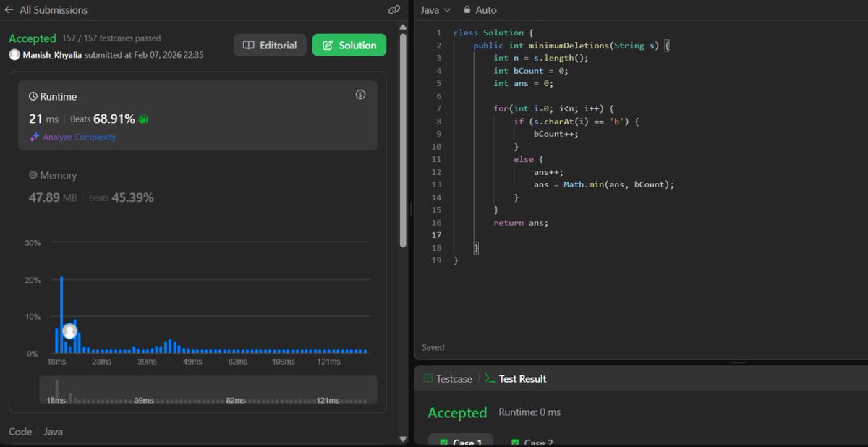Click Beats 68.91% text
Image resolution: width=868 pixels, height=447 pixels.
click(102, 119)
